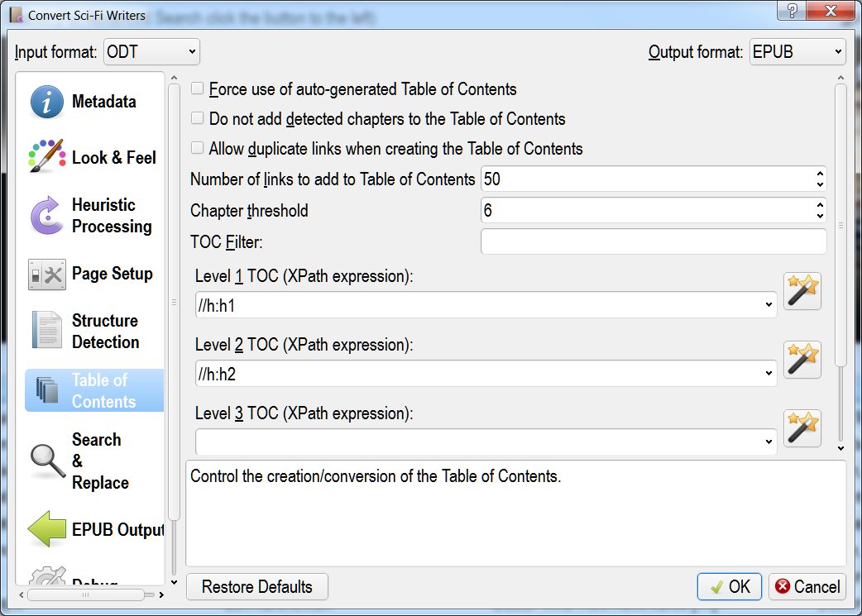Open the Heuristic Processing icon
The height and width of the screenshot is (616, 862).
click(47, 216)
